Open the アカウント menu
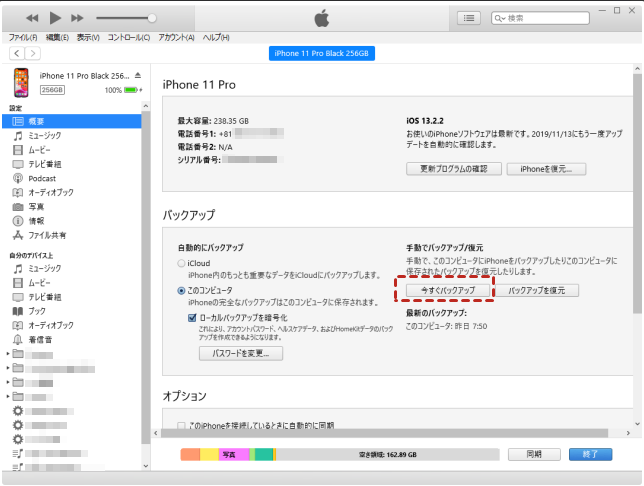Screen dimensions: 644x486 pos(176,37)
